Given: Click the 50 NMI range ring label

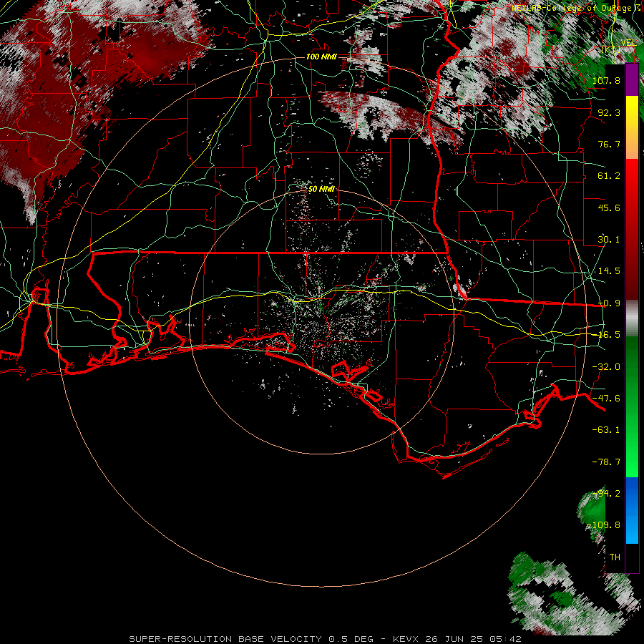Looking at the screenshot, I should pyautogui.click(x=321, y=189).
